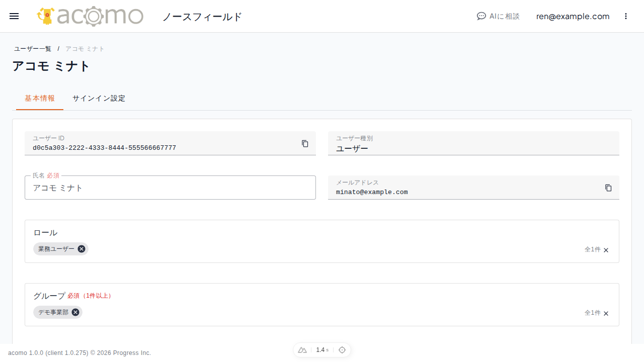Click the AI chat bubble icon
644x362 pixels.
tap(481, 16)
